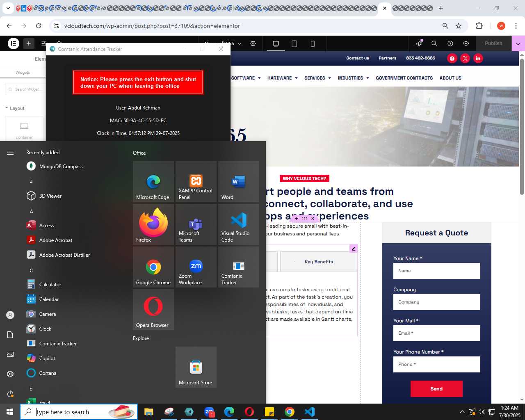The image size is (525, 420).
Task: Open Microsoft Teams tile
Action: click(x=196, y=224)
